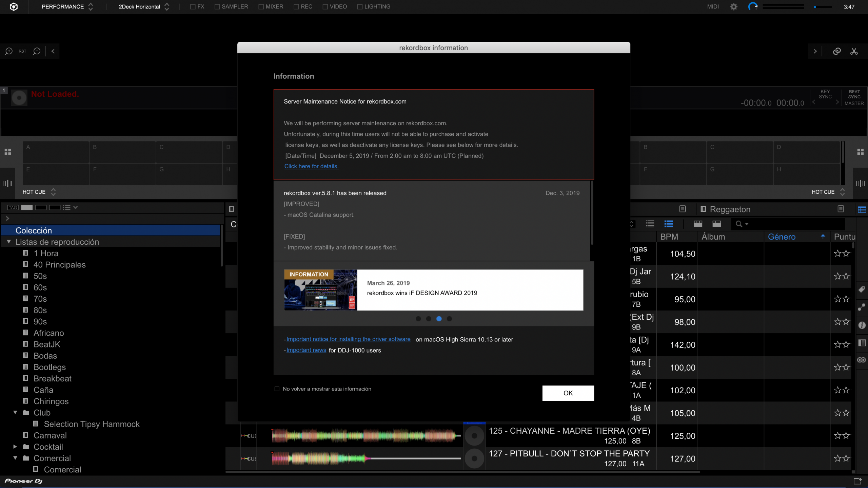Zoom in on the waveform
Image resolution: width=868 pixels, height=488 pixels.
pos(8,51)
